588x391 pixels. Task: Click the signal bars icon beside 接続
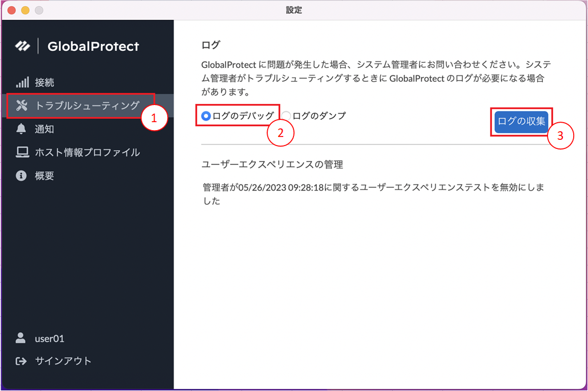coord(22,82)
